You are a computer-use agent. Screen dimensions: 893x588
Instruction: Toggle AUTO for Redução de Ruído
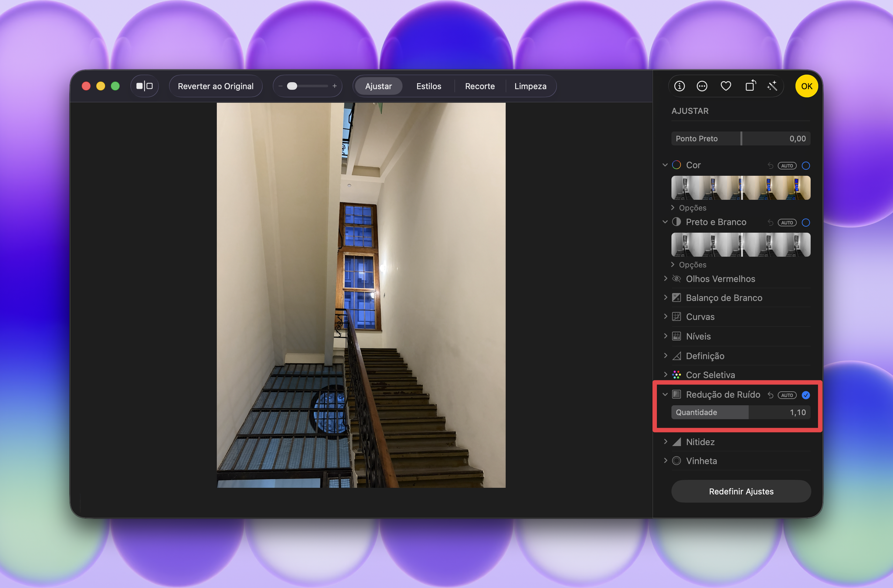point(787,395)
